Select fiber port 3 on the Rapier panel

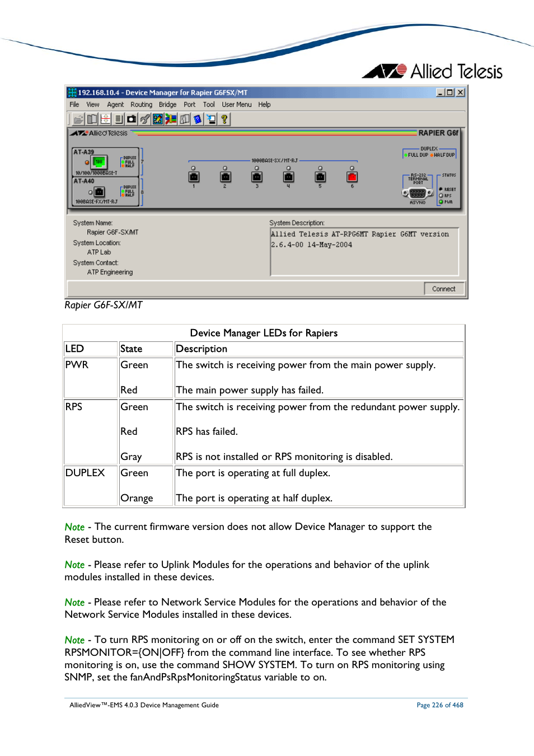click(x=257, y=177)
